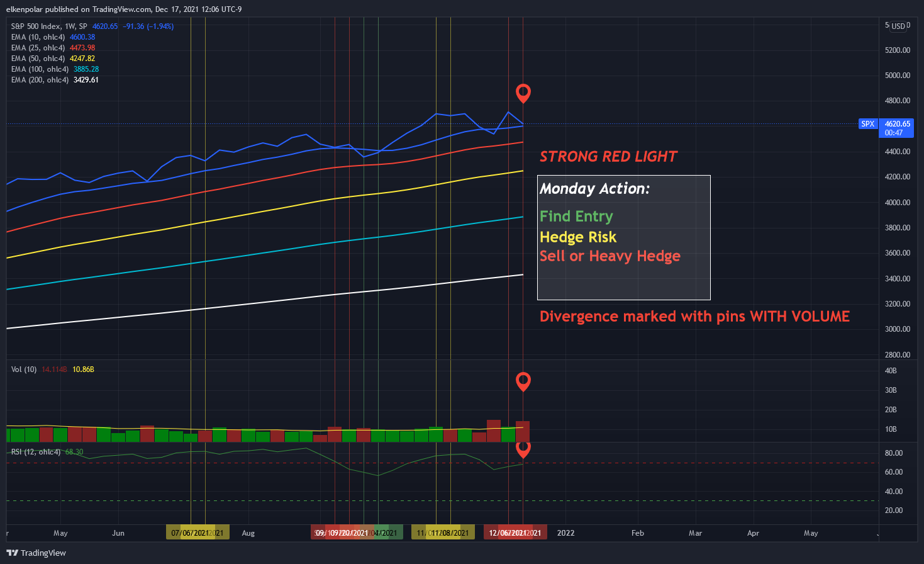Open the elkenpolar published on TradingView.com header

coord(124,9)
